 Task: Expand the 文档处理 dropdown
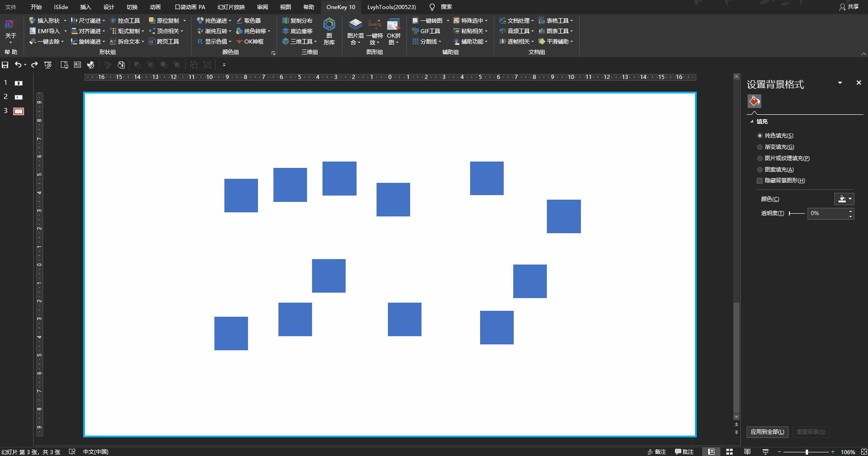(x=532, y=20)
